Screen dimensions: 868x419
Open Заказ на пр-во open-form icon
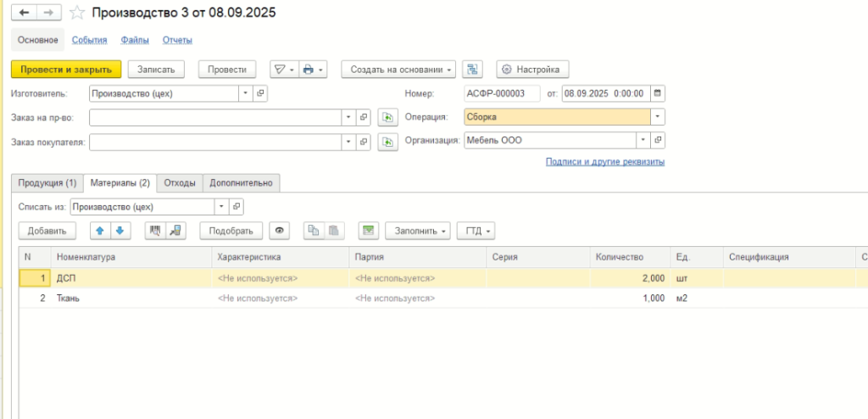coord(363,118)
